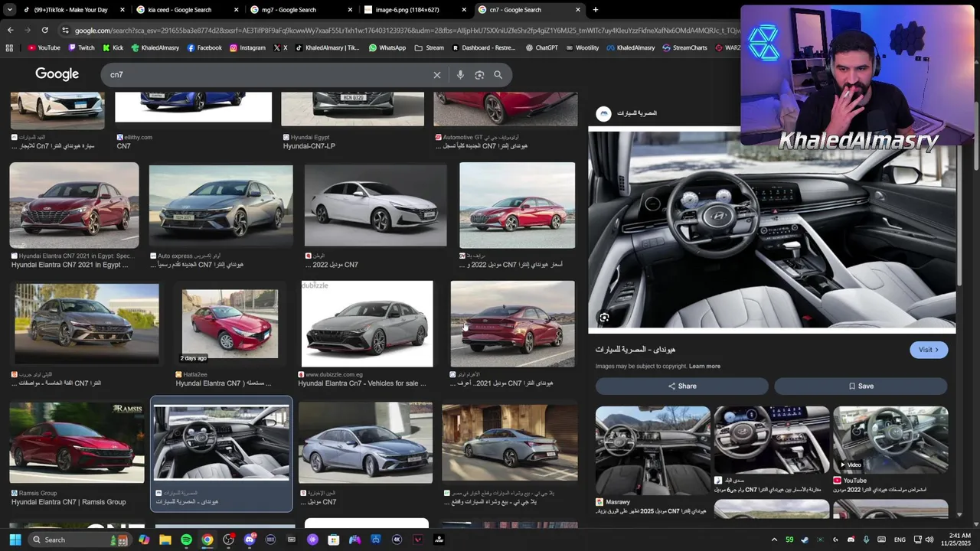This screenshot has width=980, height=551.
Task: Open the Instagram bookmark
Action: pos(247,47)
